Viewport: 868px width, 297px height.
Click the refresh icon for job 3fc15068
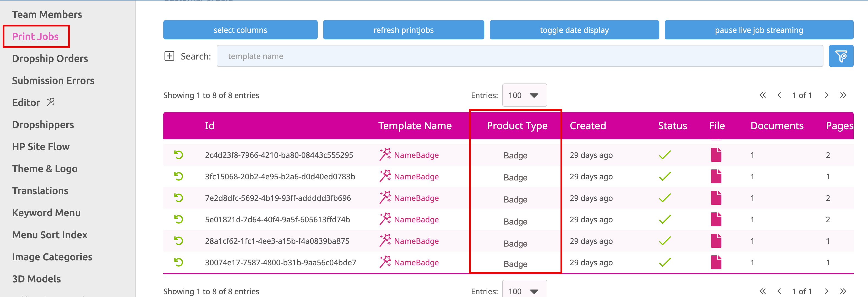click(x=178, y=176)
